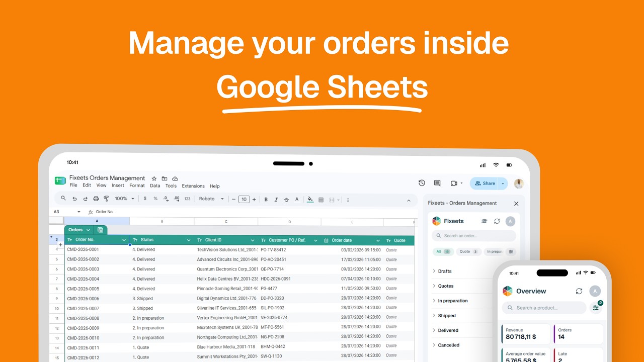Select the paint format tool

coord(106,199)
